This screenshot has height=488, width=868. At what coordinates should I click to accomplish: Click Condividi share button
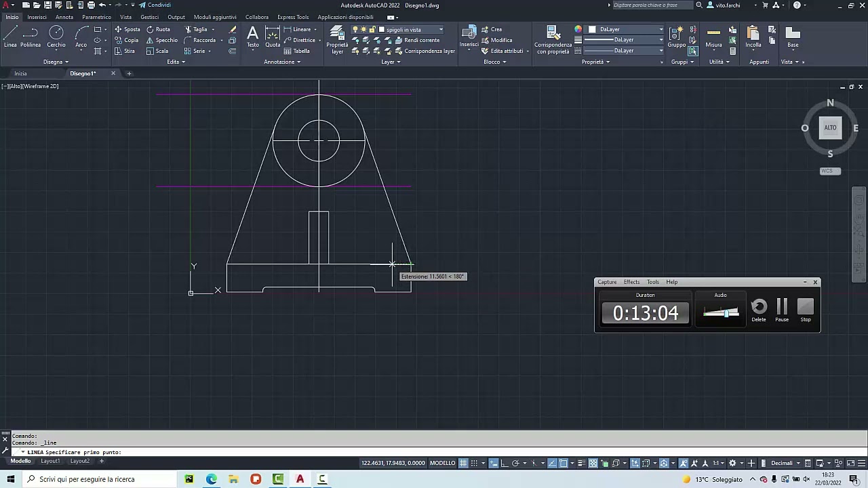(155, 5)
